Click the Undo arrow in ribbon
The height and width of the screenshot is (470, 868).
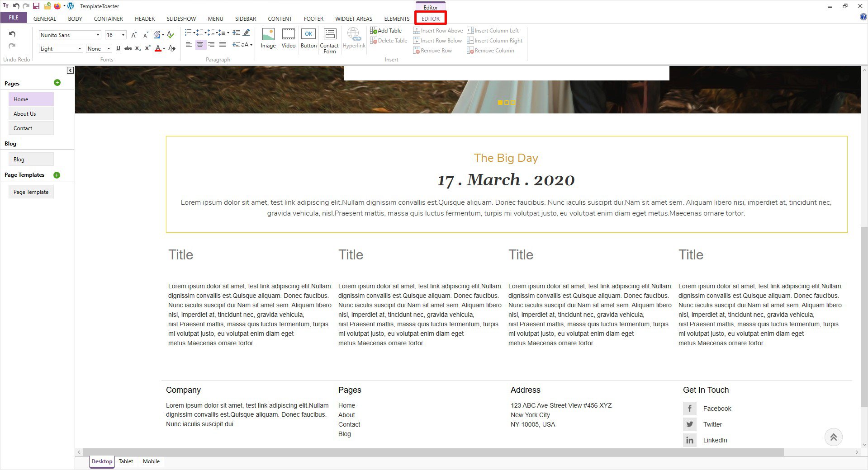point(12,34)
